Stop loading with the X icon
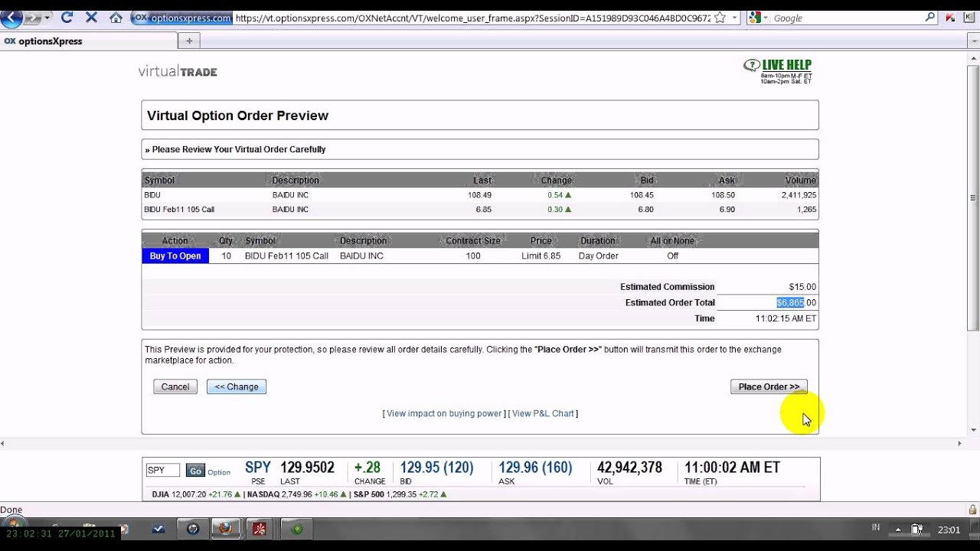This screenshot has height=551, width=980. pyautogui.click(x=91, y=17)
